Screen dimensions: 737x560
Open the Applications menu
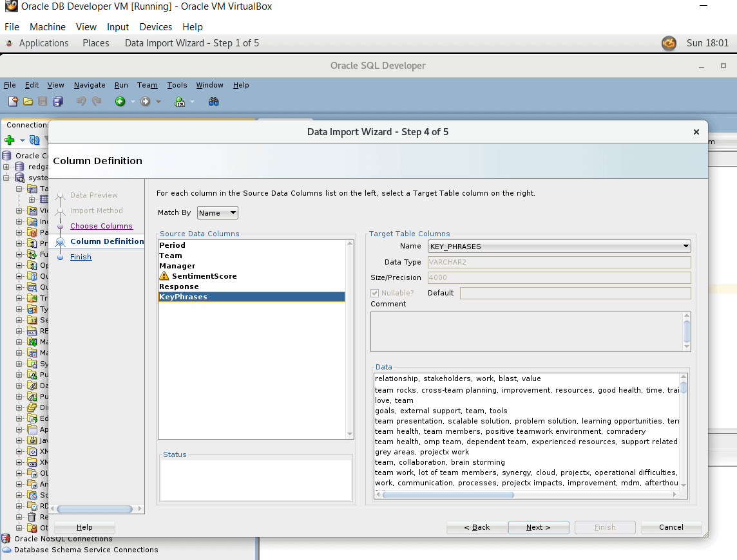[44, 43]
